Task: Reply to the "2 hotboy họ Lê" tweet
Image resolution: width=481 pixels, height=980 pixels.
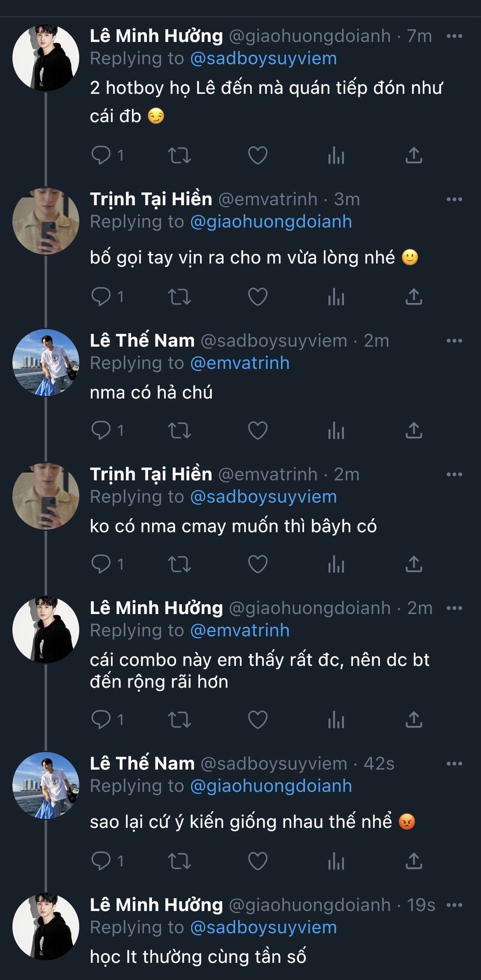Action: point(101,155)
